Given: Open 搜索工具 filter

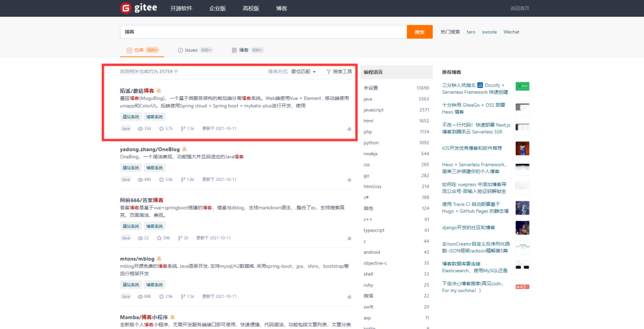Looking at the screenshot, I should [x=339, y=72].
